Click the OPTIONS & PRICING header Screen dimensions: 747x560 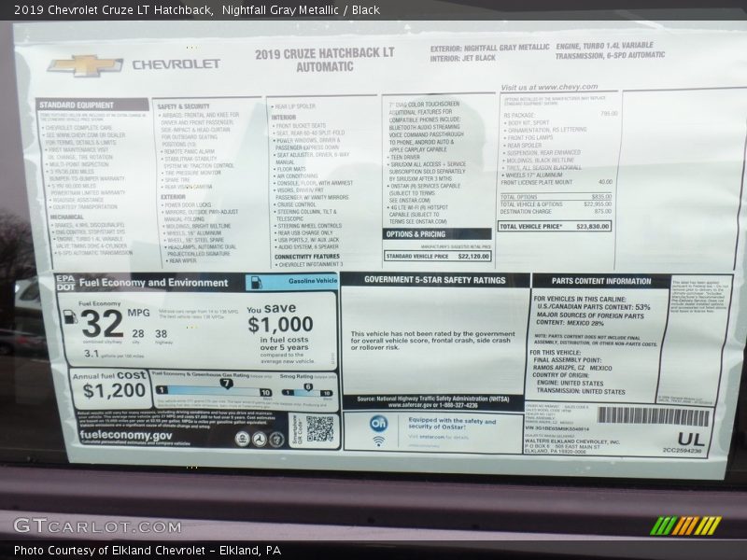[437, 234]
